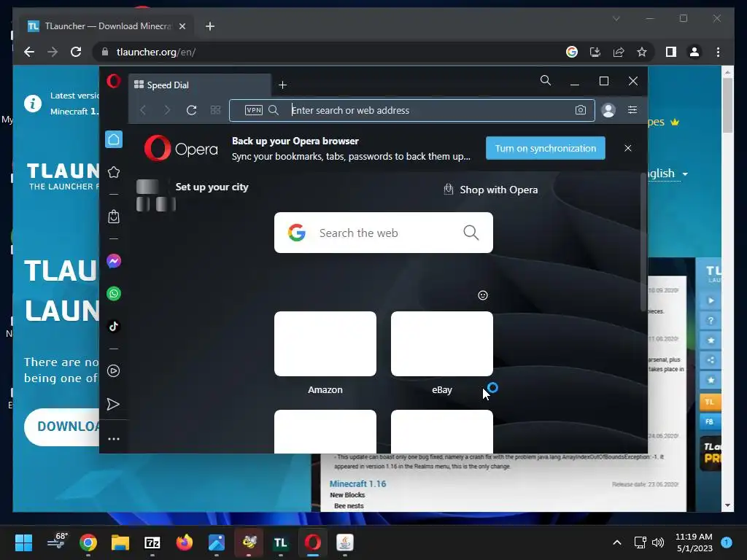Open the eBay speed dial tile

pyautogui.click(x=441, y=344)
